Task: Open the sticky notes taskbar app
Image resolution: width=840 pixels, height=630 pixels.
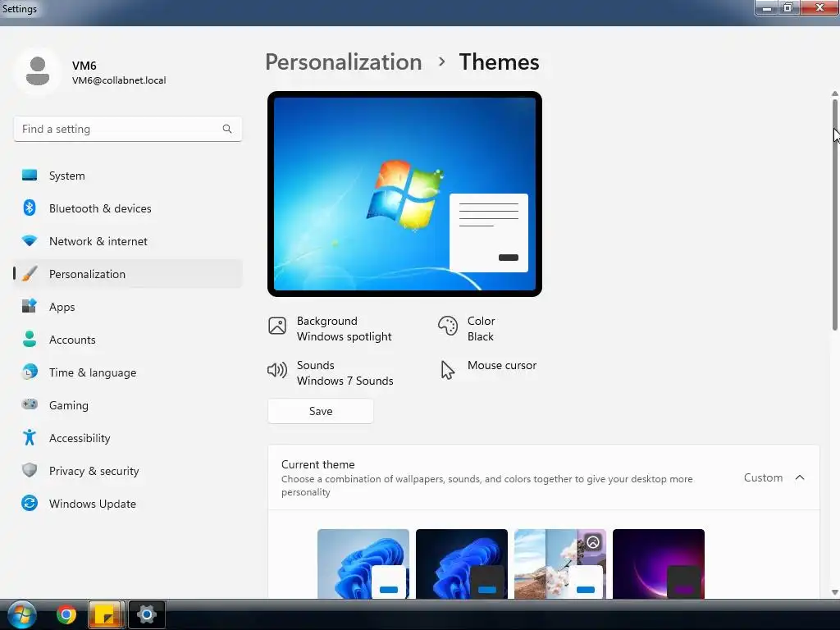Action: 106,614
